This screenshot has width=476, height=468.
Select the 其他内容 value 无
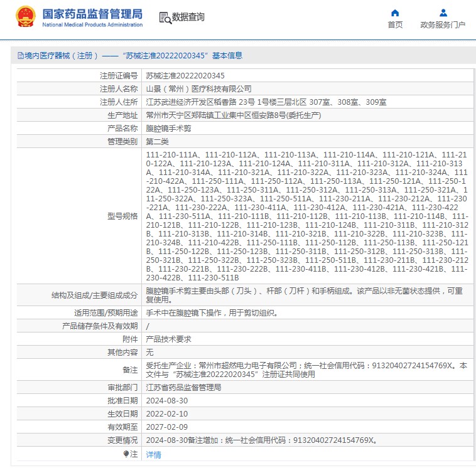149,353
